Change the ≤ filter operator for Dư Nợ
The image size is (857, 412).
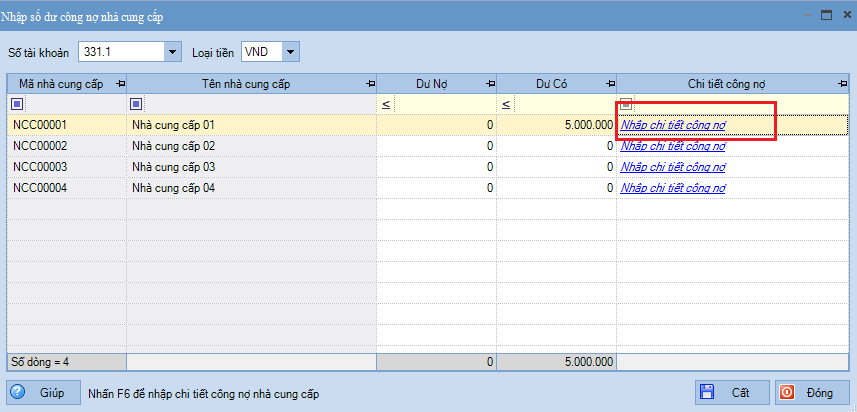[385, 104]
